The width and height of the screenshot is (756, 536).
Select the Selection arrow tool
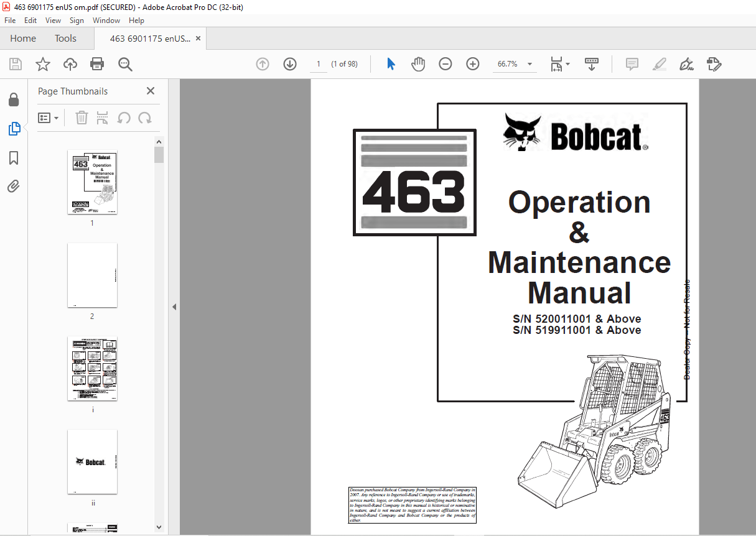[391, 63]
